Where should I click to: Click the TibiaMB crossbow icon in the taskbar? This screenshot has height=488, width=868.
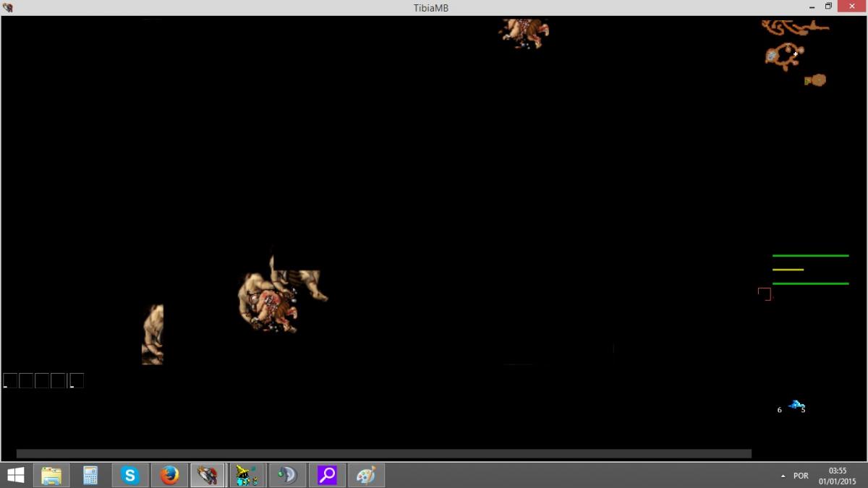click(208, 475)
